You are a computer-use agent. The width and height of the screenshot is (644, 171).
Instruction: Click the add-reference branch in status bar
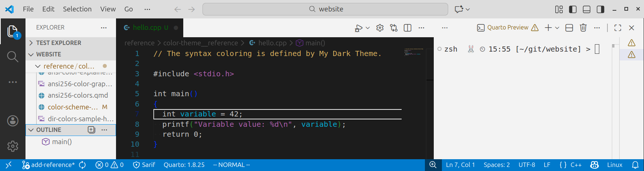click(x=49, y=165)
